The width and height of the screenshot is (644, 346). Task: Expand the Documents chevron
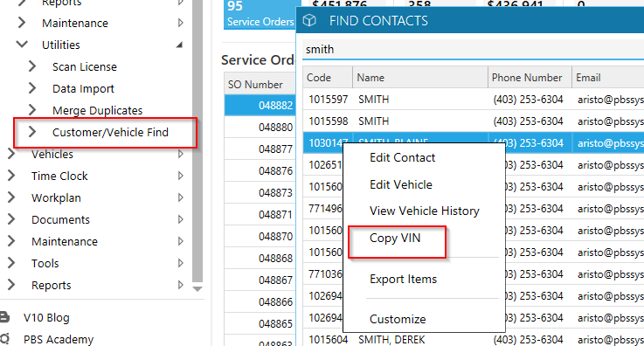11,219
